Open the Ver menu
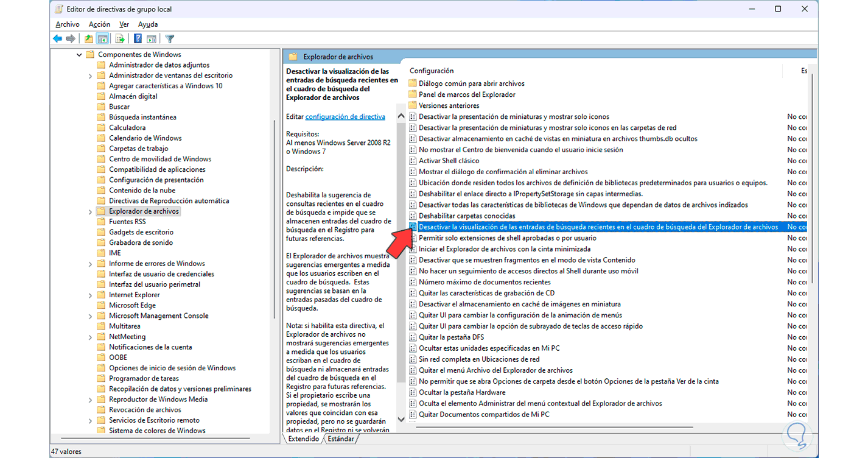This screenshot has height=458, width=868. [x=124, y=24]
